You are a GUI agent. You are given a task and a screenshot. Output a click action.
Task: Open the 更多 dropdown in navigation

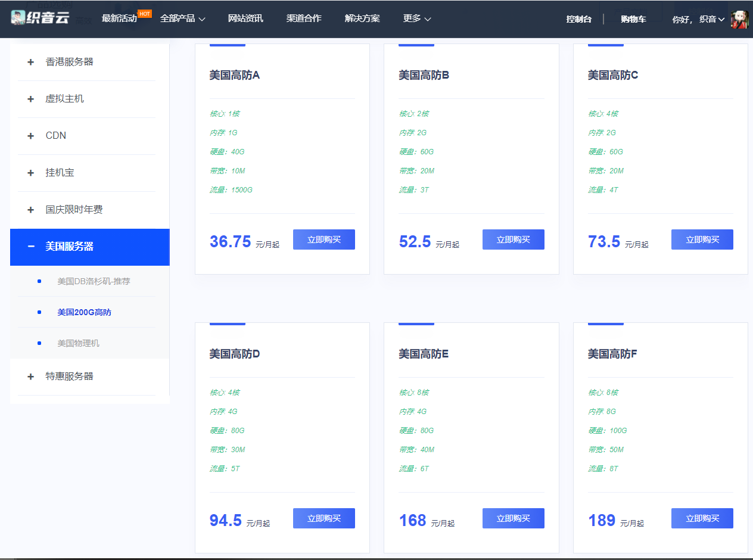click(x=416, y=18)
